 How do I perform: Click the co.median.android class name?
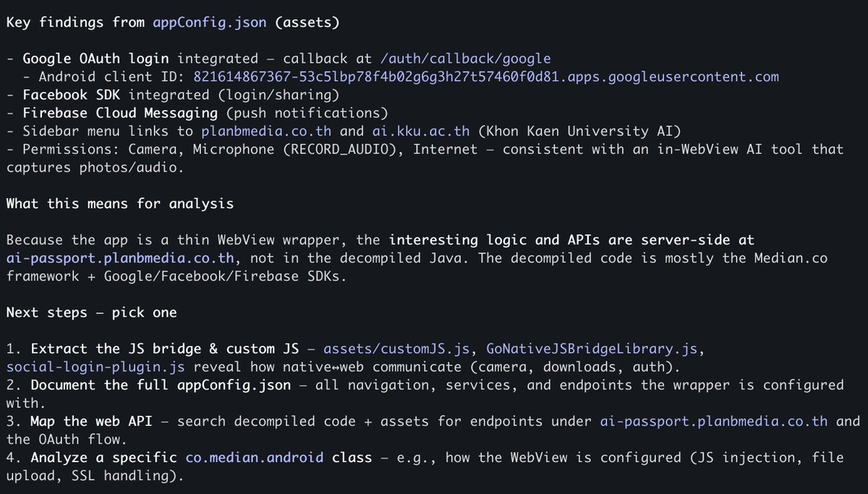tap(256, 456)
